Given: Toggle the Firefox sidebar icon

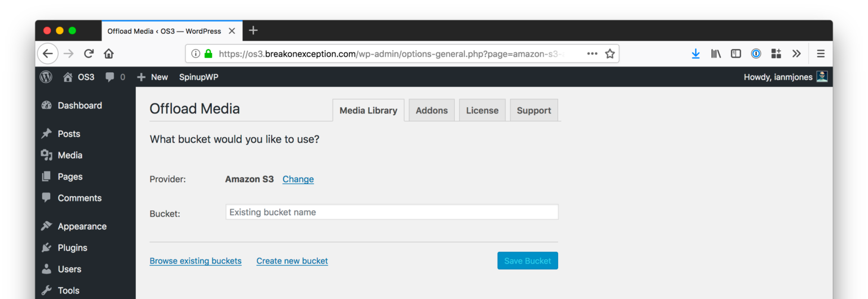Looking at the screenshot, I should 736,54.
